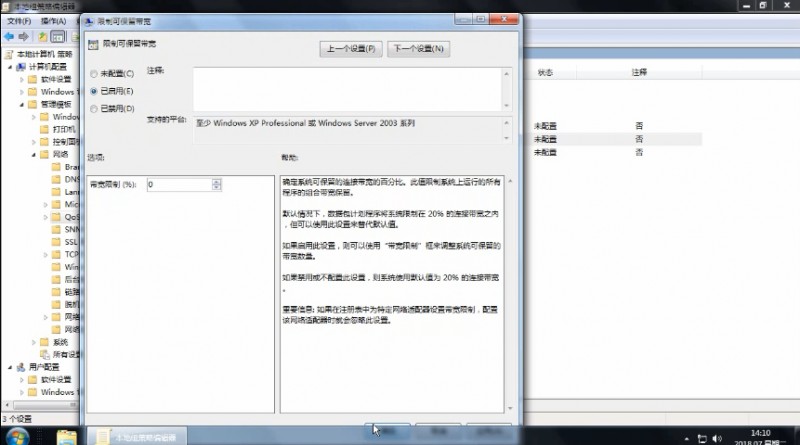Click the tree pane scroll-left arrow

(7, 405)
